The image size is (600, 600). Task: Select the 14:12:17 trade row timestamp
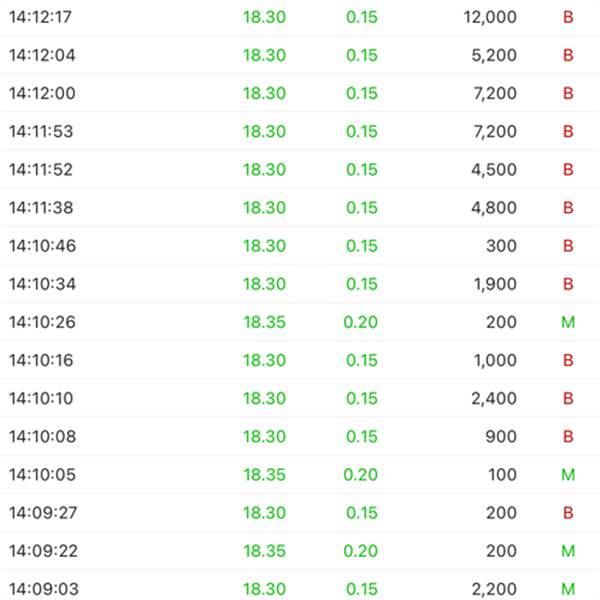point(42,17)
